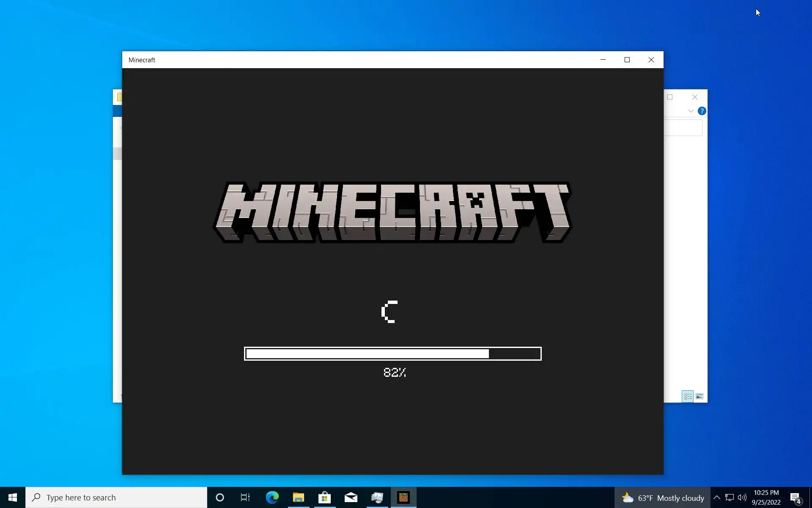Screen dimensions: 812x508
Task: Open the Task View icon
Action: coord(245,497)
